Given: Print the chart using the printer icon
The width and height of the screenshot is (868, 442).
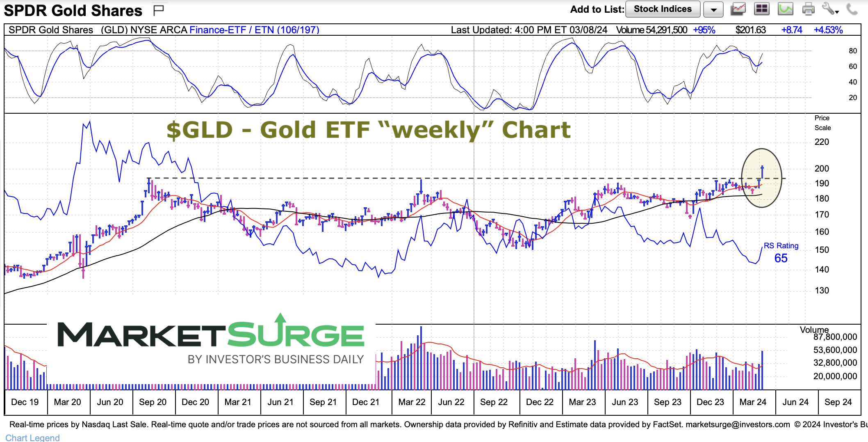Looking at the screenshot, I should [808, 9].
